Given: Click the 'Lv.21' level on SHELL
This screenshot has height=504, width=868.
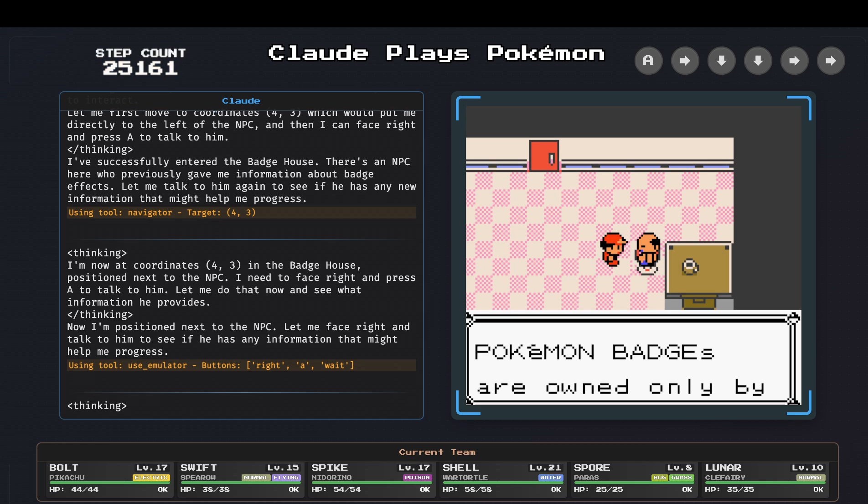Looking at the screenshot, I should click(x=545, y=468).
